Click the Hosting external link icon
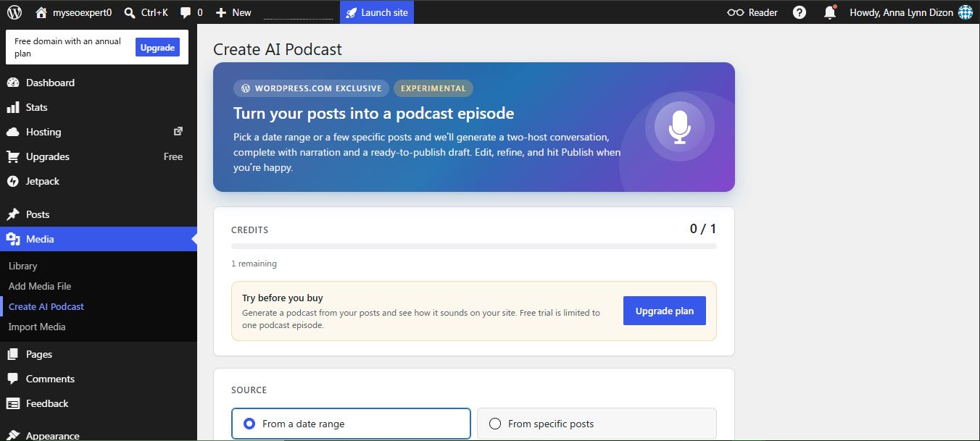 178,131
